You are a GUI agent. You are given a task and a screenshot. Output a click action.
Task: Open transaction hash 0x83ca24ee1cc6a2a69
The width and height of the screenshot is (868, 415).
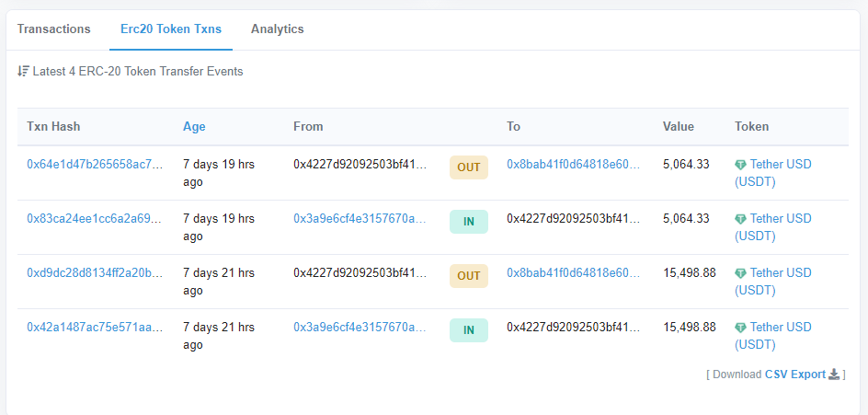(96, 218)
